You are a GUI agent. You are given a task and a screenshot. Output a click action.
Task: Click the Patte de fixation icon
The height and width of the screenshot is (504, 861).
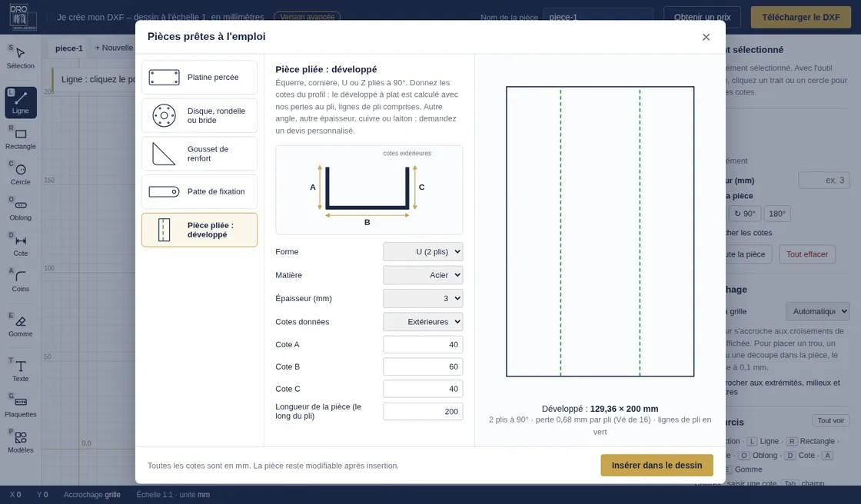click(x=165, y=191)
